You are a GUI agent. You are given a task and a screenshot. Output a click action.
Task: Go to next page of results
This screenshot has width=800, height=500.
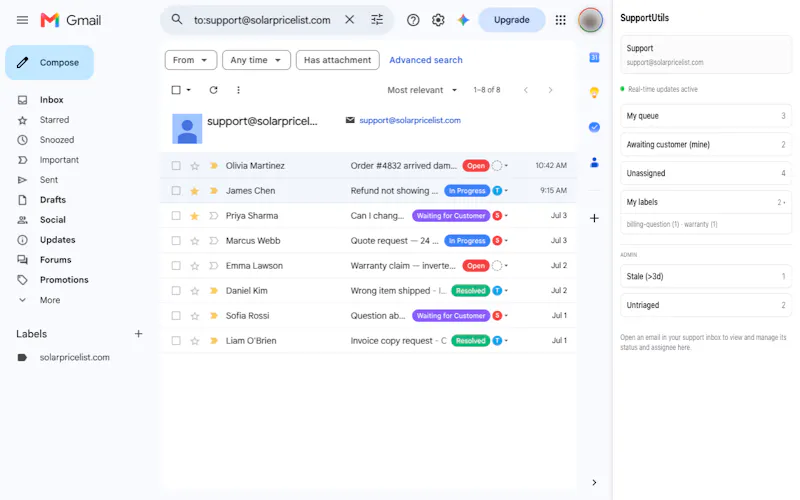click(550, 90)
